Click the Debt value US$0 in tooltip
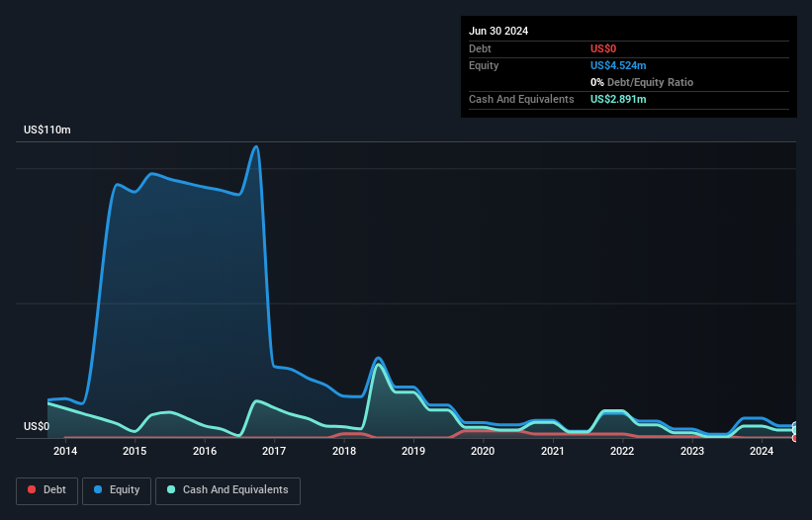 (603, 48)
